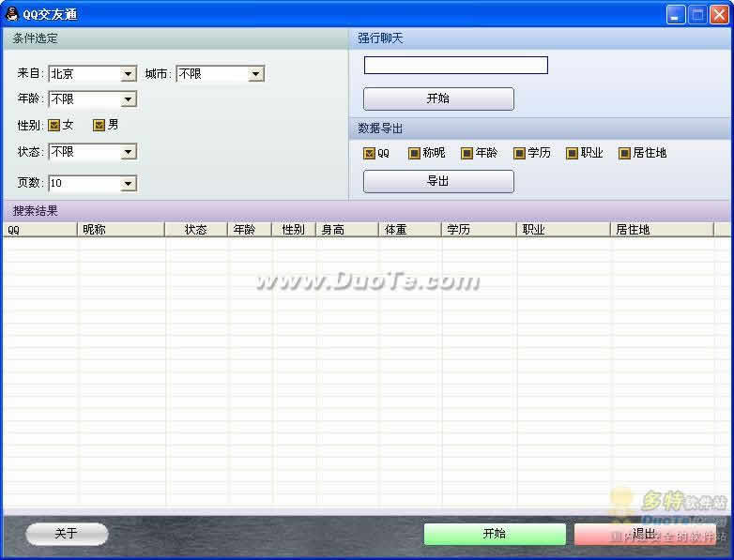Click the 强行聊天 QQ number input field
Viewport: 734px width, 560px height.
456,65
